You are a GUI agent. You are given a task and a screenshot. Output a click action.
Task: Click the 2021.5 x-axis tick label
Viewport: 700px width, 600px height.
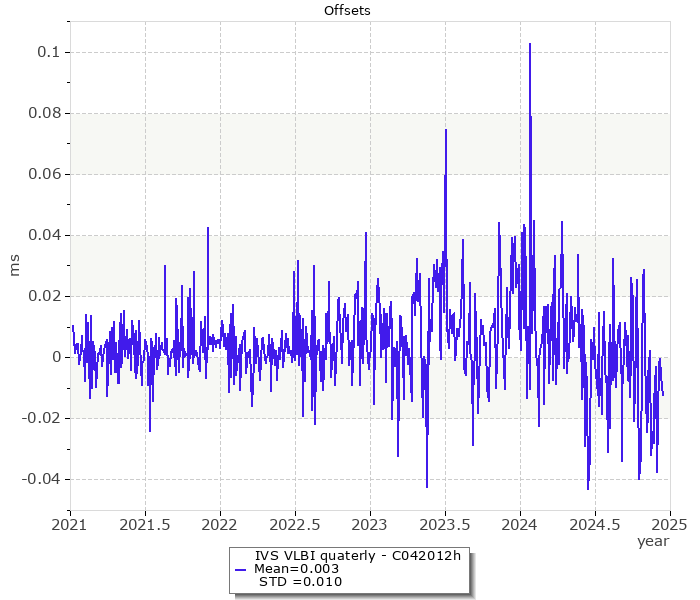145,524
